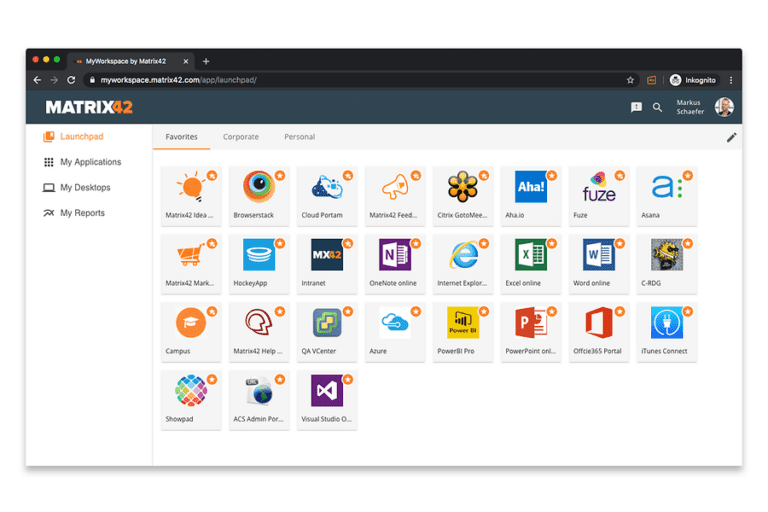This screenshot has width=768, height=512.
Task: Open My Reports in the sidebar
Action: tap(74, 213)
